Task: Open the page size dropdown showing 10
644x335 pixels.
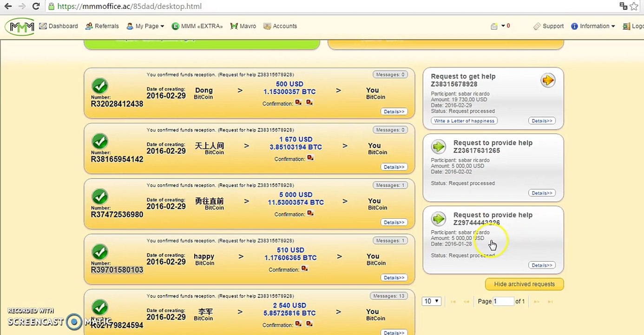Action: tap(431, 301)
